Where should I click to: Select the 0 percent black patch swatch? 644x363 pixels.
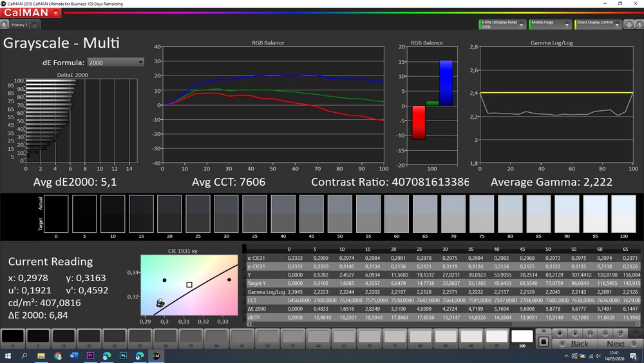(13, 337)
